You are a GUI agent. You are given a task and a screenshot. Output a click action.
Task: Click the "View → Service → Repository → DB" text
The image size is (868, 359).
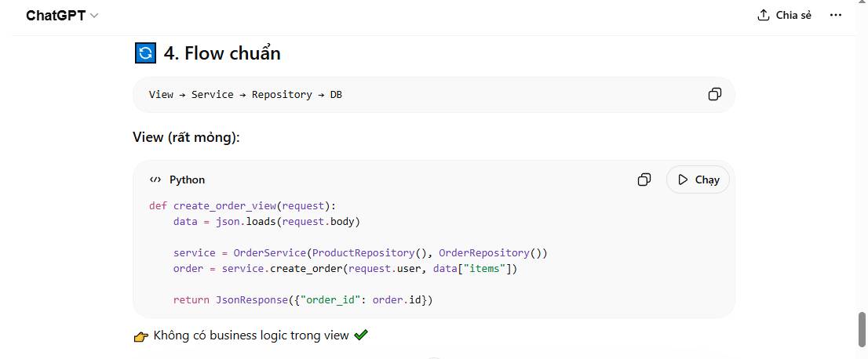[x=245, y=94]
